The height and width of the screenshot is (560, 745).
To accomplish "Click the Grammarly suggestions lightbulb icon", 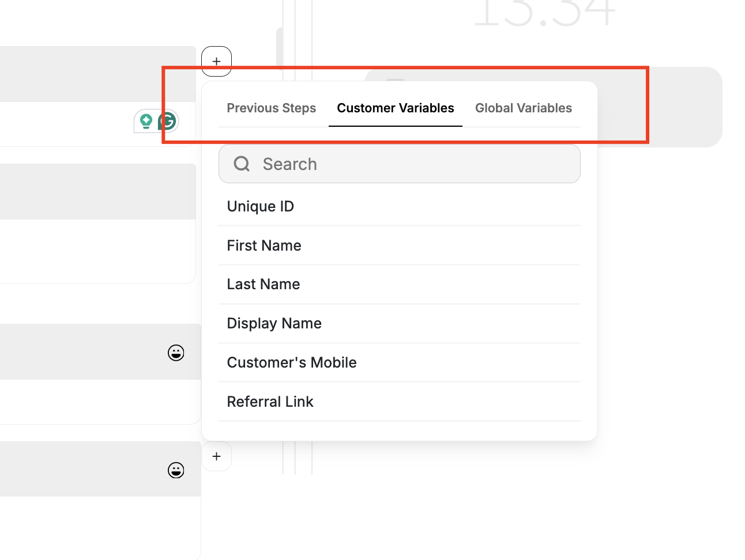I will tap(147, 121).
